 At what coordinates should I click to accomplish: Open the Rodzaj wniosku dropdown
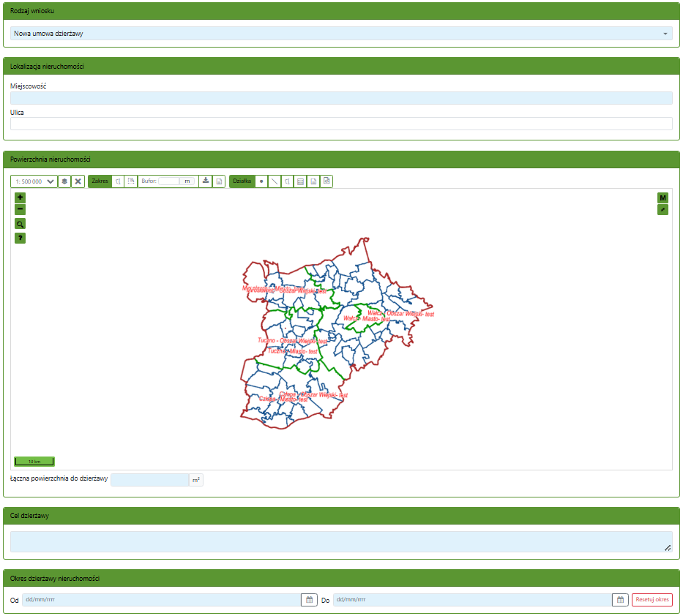click(341, 34)
